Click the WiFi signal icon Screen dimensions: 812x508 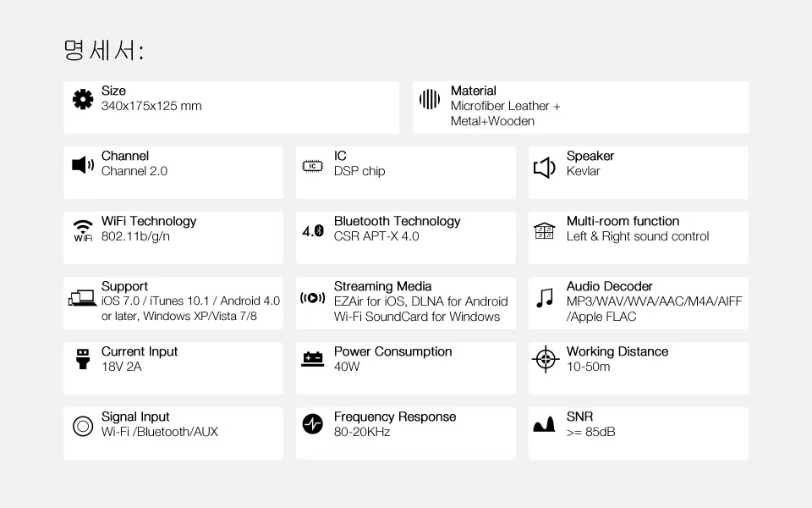tap(83, 230)
